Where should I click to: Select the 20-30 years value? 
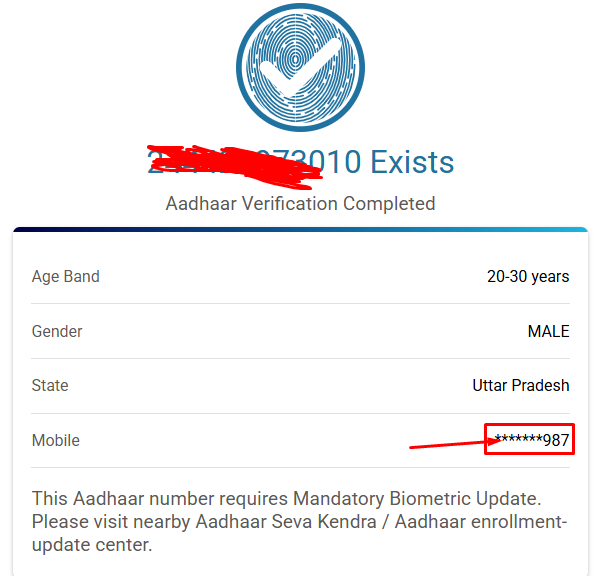[528, 277]
